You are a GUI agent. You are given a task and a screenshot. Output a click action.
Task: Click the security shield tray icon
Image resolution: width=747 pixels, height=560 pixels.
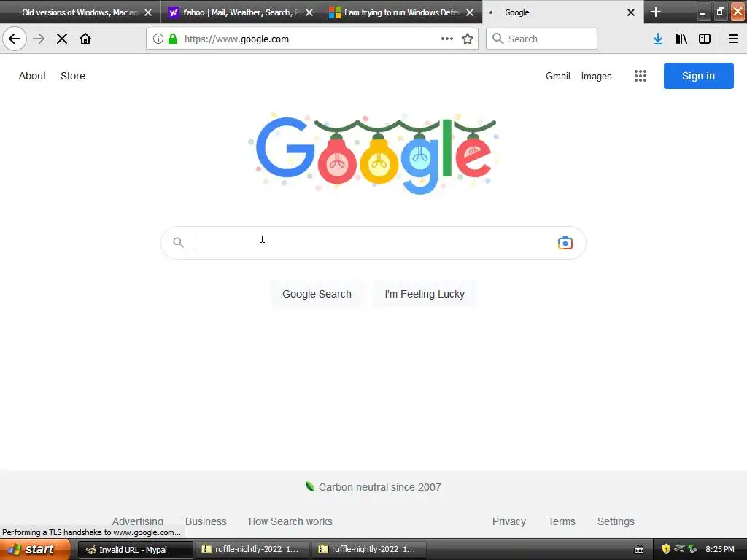point(666,549)
